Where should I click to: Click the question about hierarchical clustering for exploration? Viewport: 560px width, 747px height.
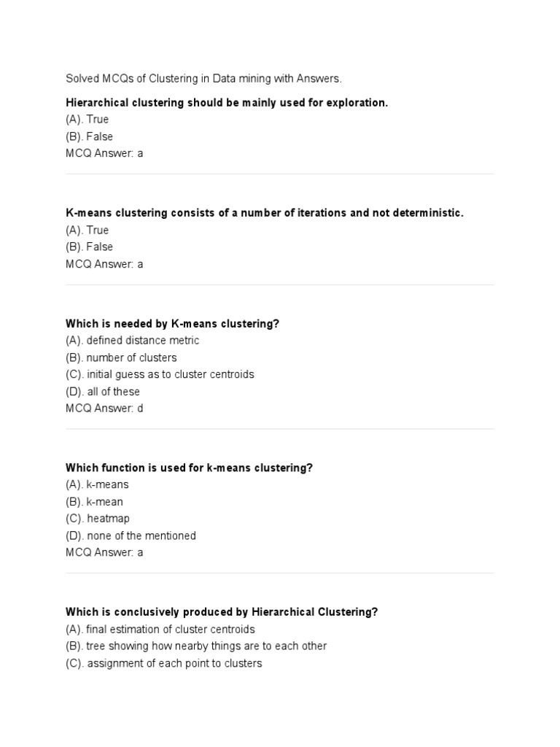(227, 103)
